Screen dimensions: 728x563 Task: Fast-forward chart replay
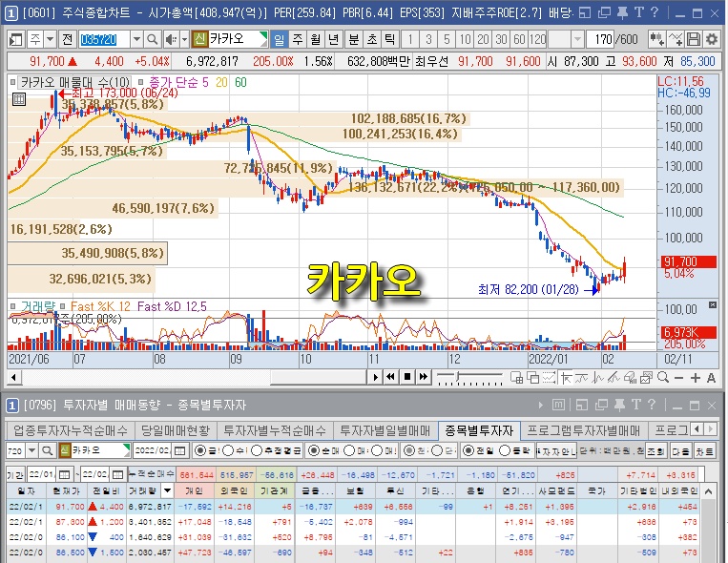423,377
